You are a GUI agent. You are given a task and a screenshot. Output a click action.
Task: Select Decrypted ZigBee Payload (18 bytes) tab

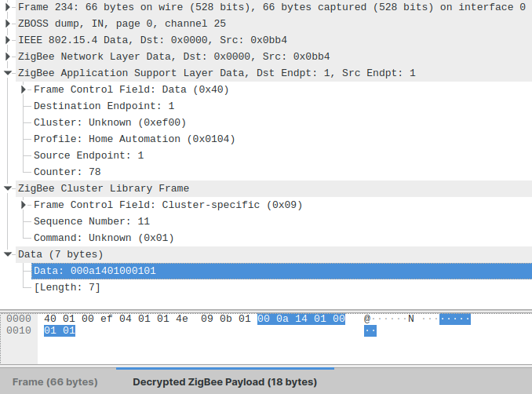click(224, 381)
